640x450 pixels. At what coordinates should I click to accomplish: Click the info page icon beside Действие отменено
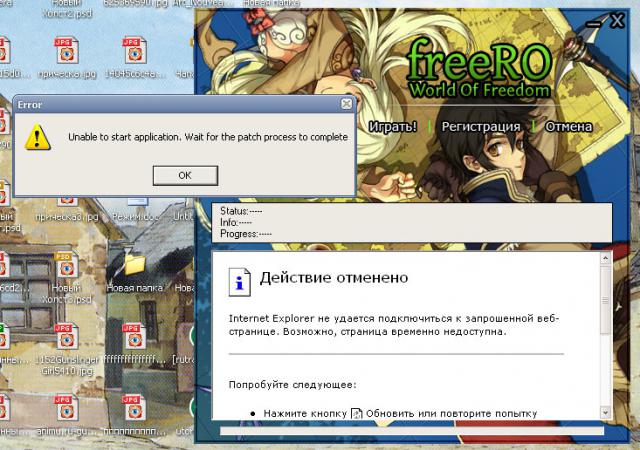pyautogui.click(x=239, y=282)
